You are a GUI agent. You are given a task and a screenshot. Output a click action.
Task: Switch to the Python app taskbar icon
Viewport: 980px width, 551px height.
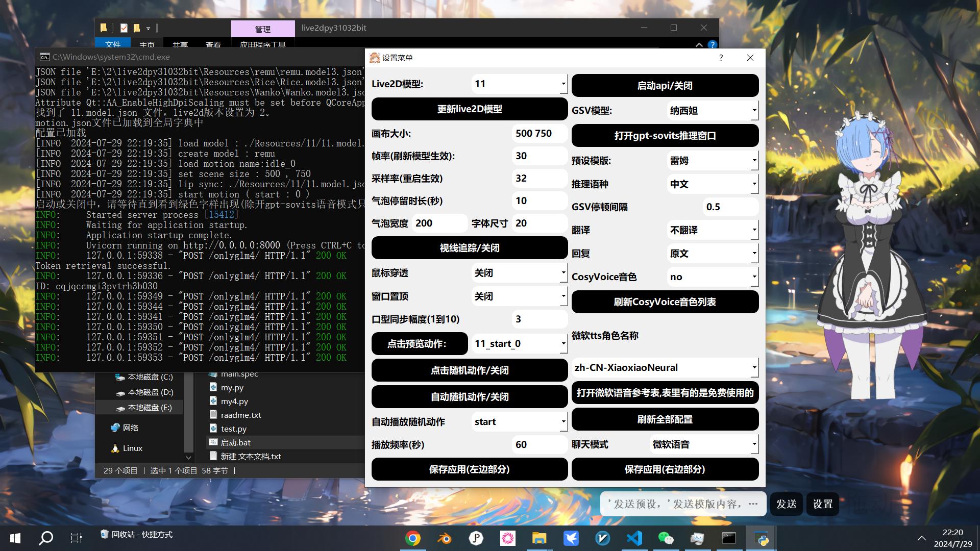(x=761, y=538)
